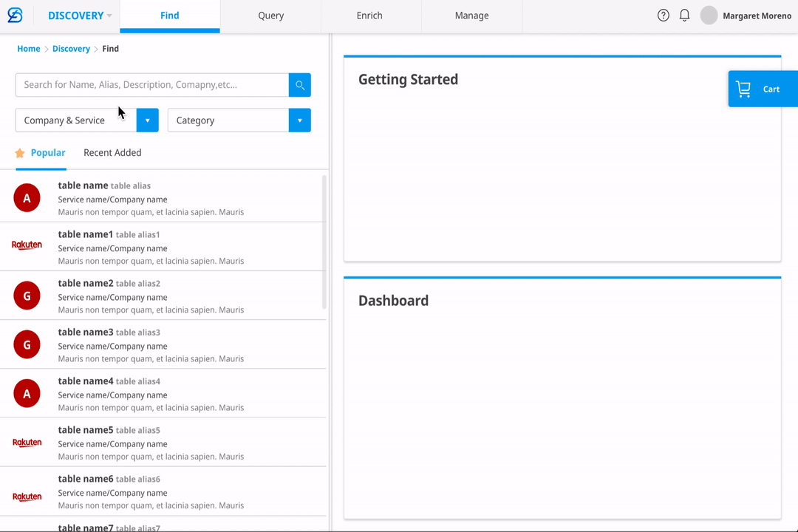Viewport: 798px width, 532px height.
Task: Switch to the Find tab
Action: coord(170,16)
